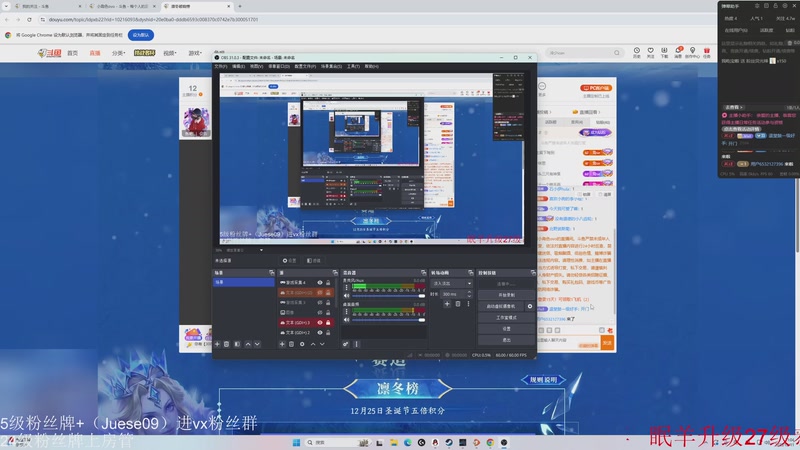Toggle visibility of orange-highlighted text source
800x450 pixels.
[320, 293]
